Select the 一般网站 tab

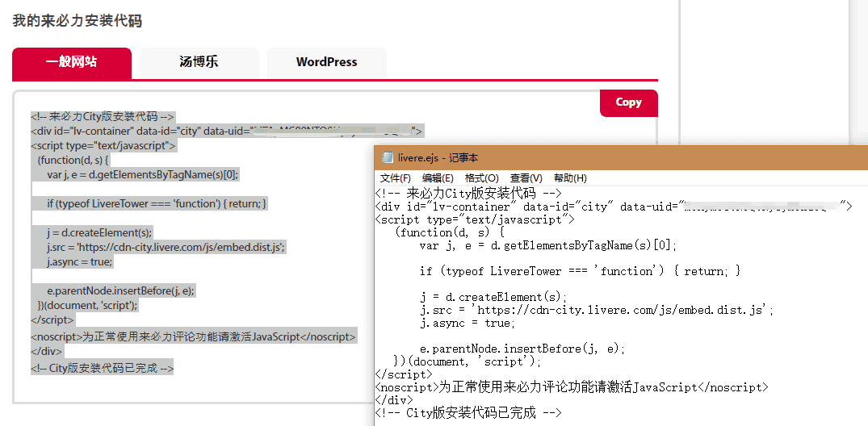[x=72, y=63]
